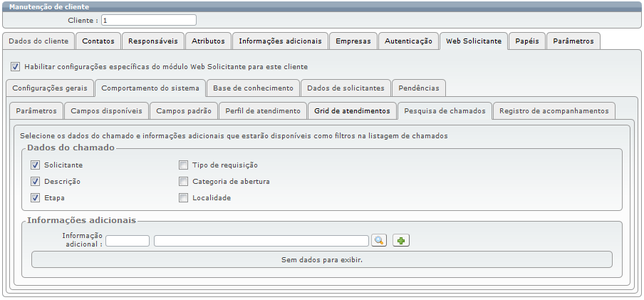The image size is (644, 300).
Task: Select the Web Solicitante tab
Action: 474,41
